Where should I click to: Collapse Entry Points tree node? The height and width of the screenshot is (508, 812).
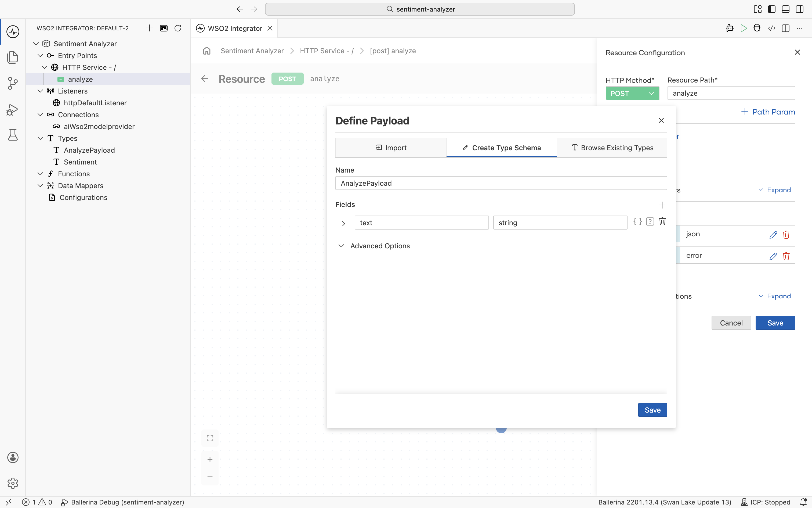[40, 55]
